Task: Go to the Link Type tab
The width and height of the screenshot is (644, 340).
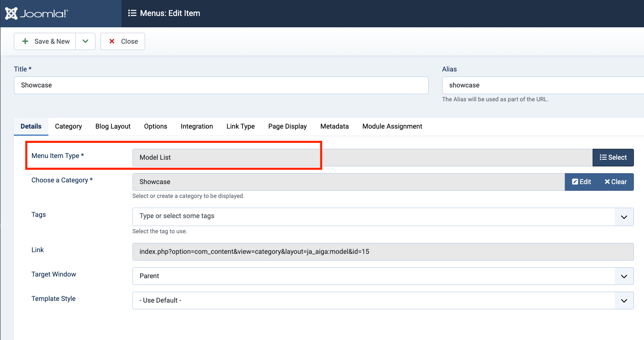Action: 241,127
